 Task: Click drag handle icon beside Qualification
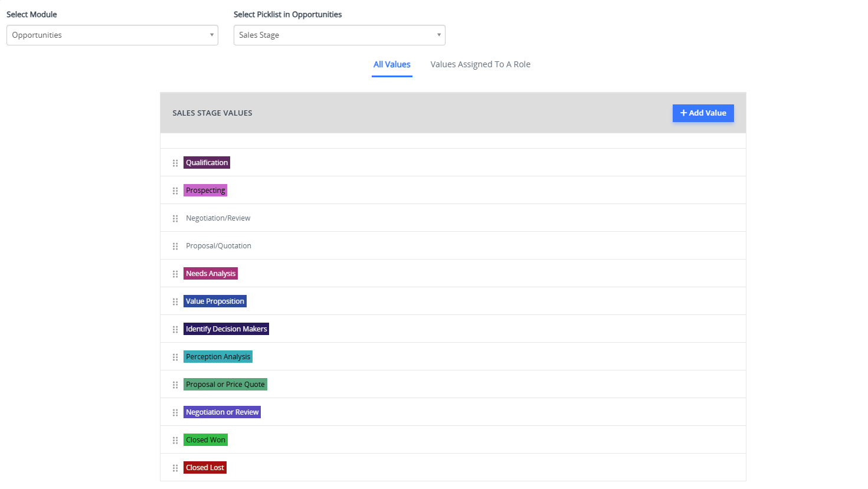pyautogui.click(x=175, y=163)
